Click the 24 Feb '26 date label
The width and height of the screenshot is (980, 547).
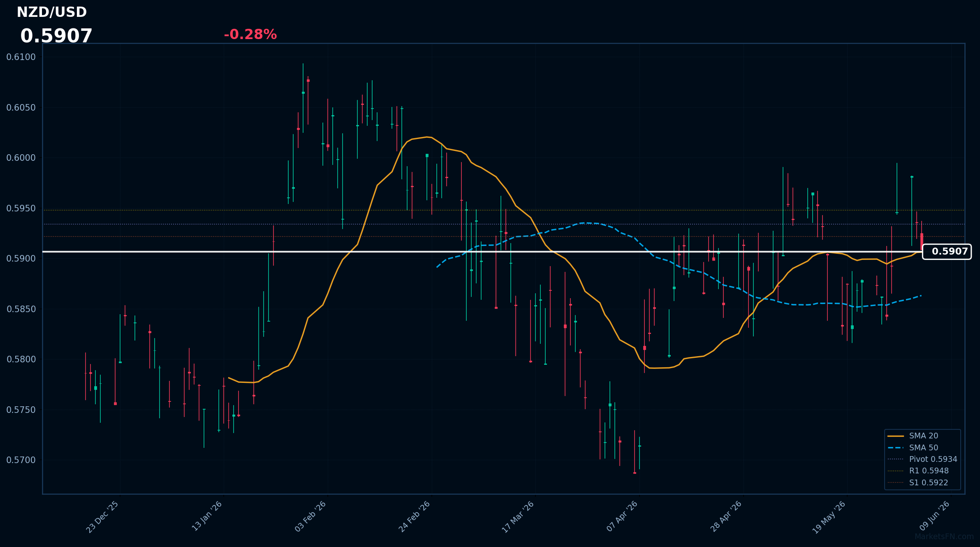click(415, 517)
